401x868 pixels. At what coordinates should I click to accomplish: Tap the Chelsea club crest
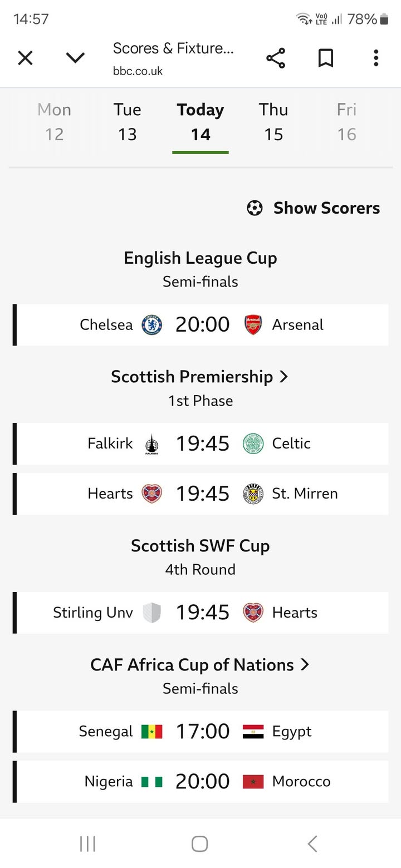[151, 325]
